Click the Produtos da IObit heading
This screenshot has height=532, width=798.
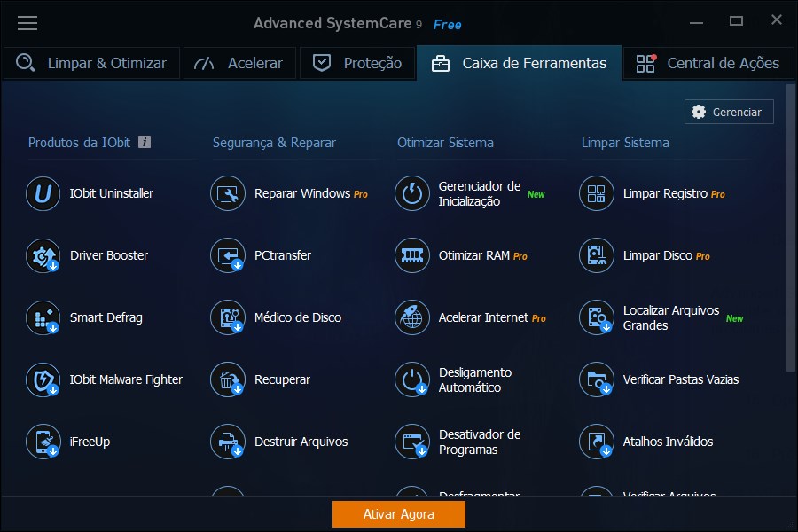[x=80, y=143]
